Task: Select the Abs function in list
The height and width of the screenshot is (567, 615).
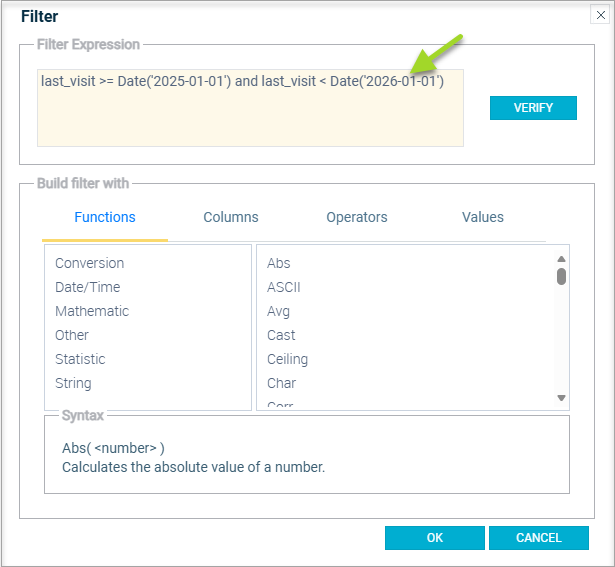Action: (279, 263)
